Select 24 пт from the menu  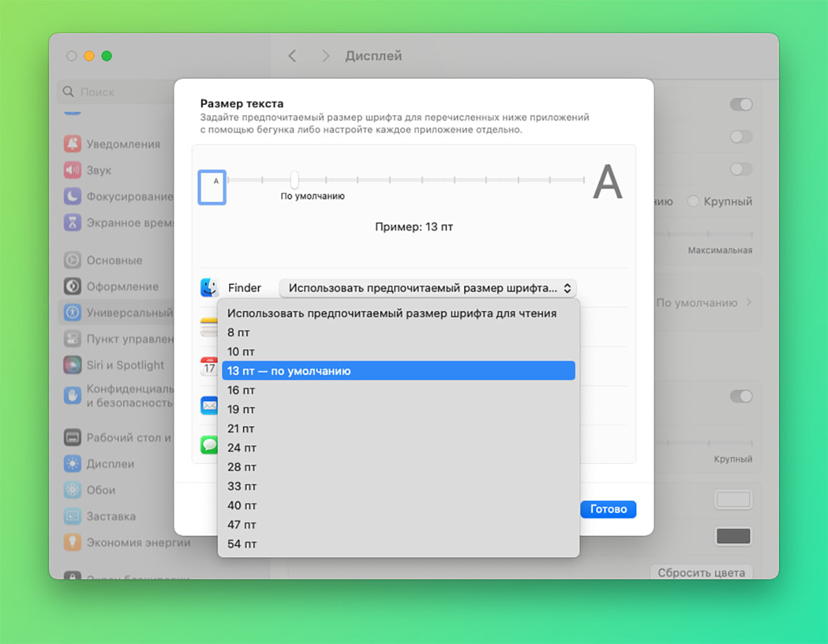click(398, 448)
